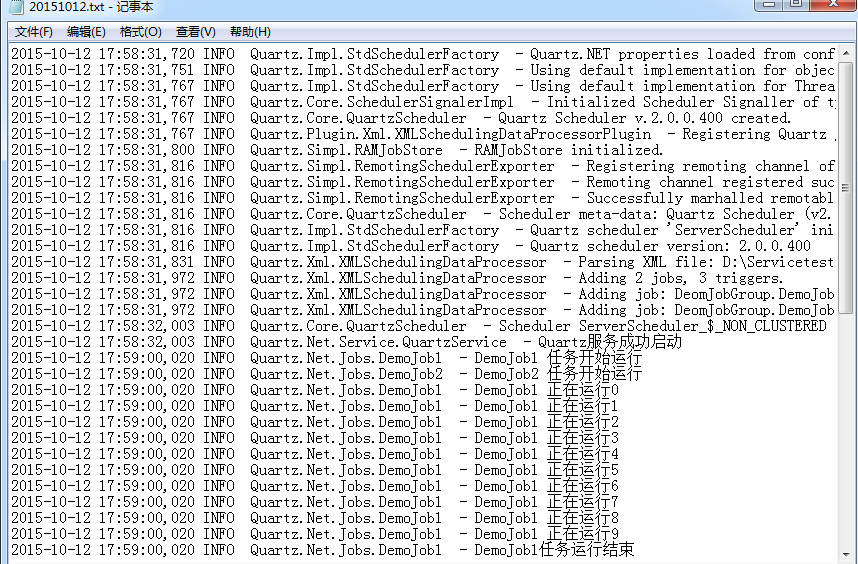The height and width of the screenshot is (564, 858).
Task: Click text 'DemoJob2 任务开始运行'
Action: [558, 374]
